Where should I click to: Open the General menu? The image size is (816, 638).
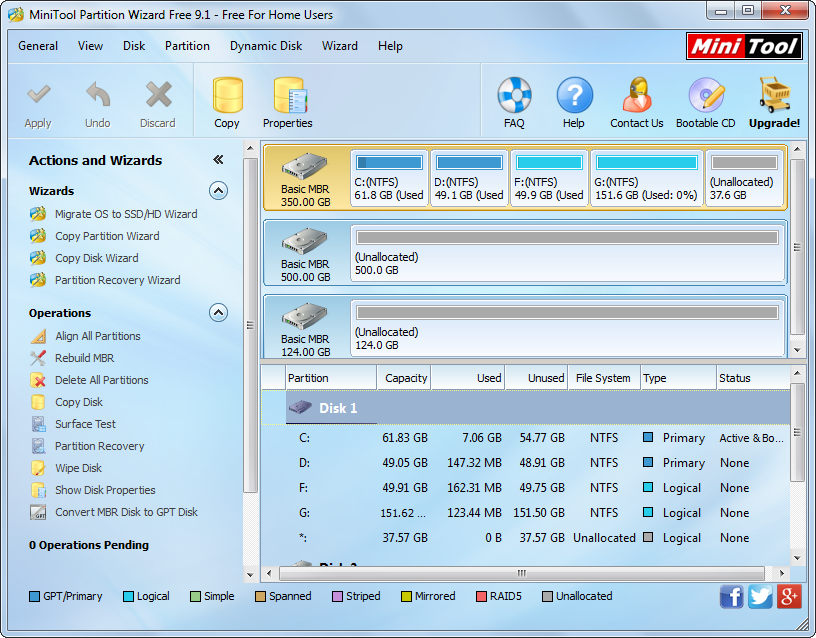coord(38,46)
